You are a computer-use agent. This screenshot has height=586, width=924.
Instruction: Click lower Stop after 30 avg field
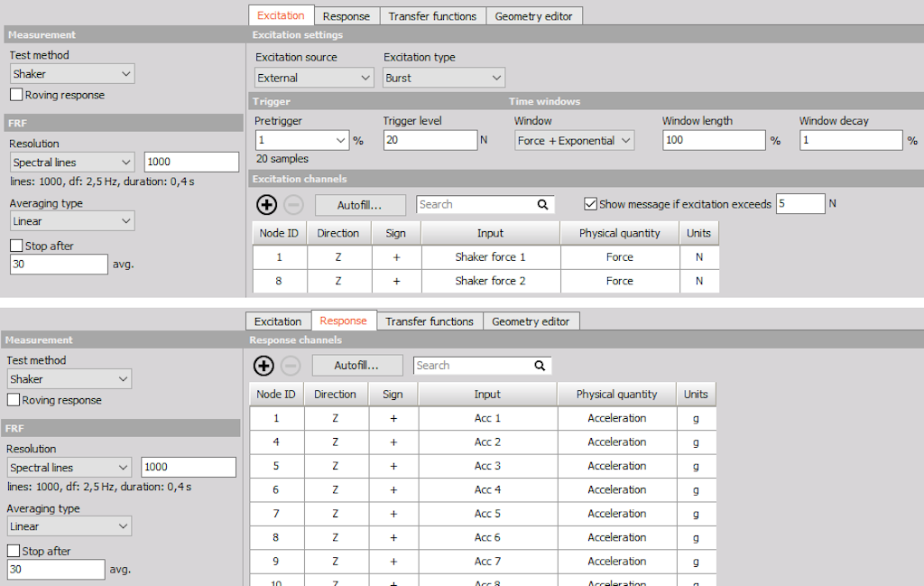click(56, 570)
